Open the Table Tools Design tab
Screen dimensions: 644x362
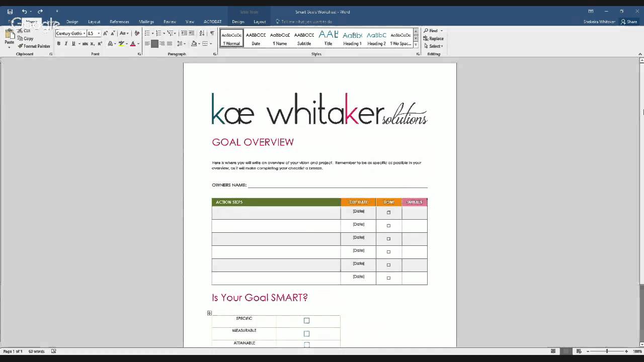point(238,22)
